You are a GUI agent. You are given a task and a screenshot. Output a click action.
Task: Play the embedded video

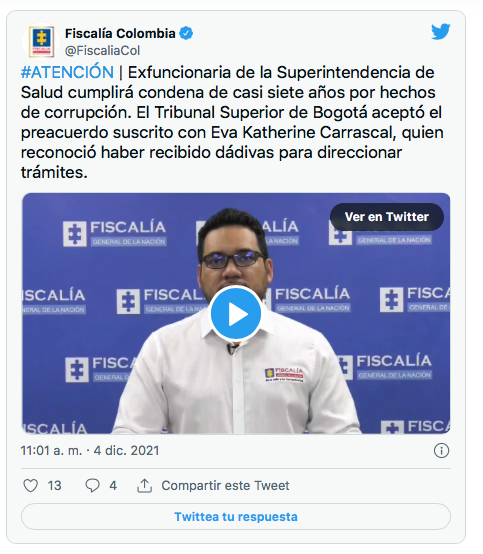pyautogui.click(x=236, y=313)
